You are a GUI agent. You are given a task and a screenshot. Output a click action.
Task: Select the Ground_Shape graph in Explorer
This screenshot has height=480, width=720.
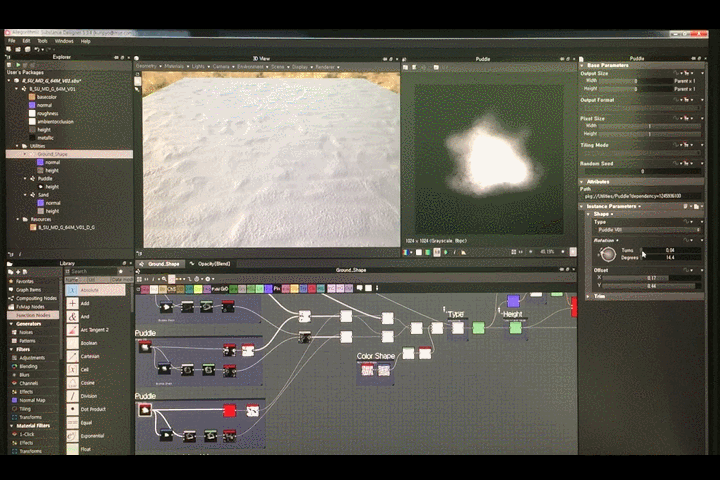(69, 154)
